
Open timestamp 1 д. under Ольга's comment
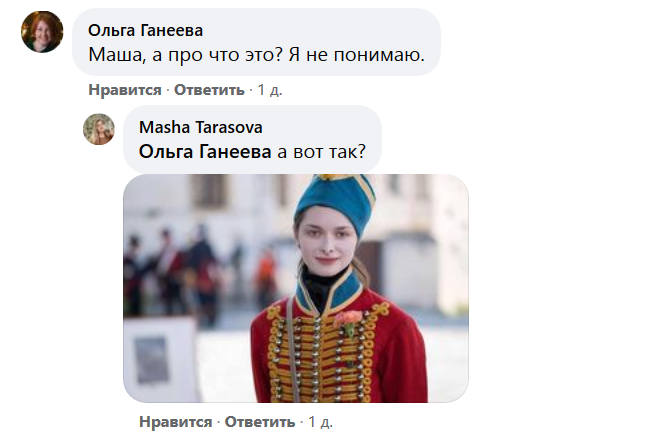click(x=270, y=90)
